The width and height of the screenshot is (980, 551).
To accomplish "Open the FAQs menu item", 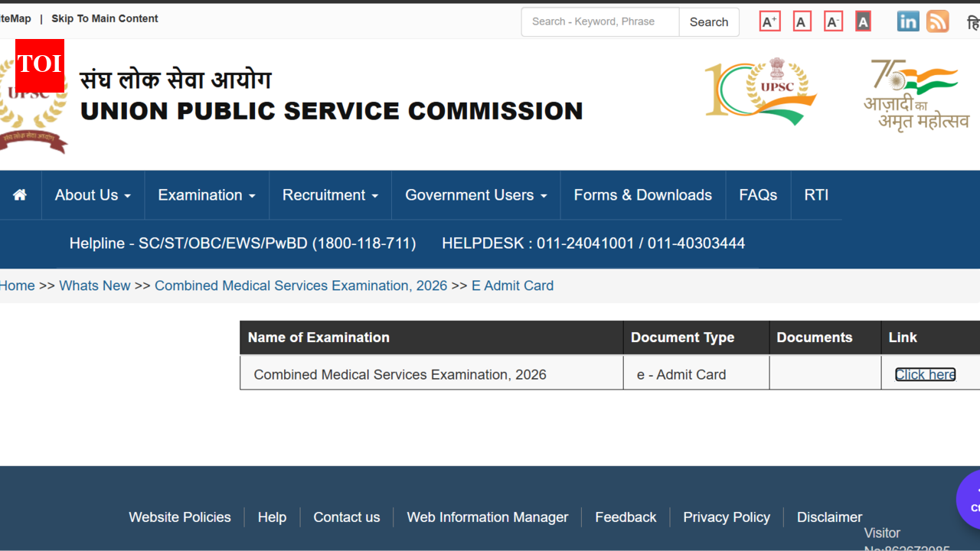I will tap(758, 195).
